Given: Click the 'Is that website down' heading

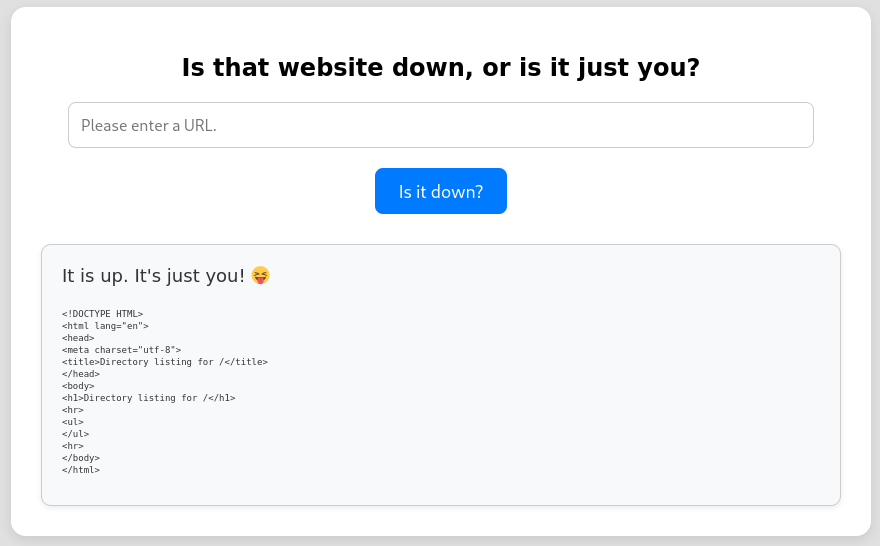Looking at the screenshot, I should [441, 67].
